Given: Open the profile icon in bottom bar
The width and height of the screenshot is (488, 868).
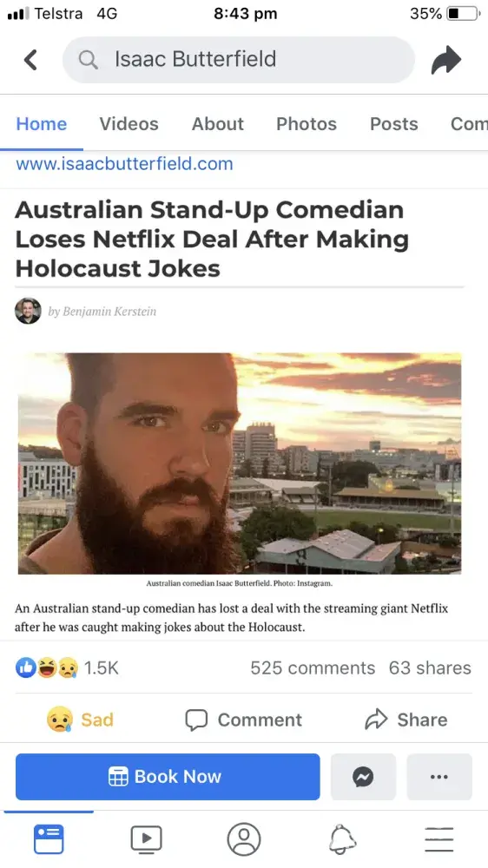Looking at the screenshot, I should pyautogui.click(x=244, y=839).
